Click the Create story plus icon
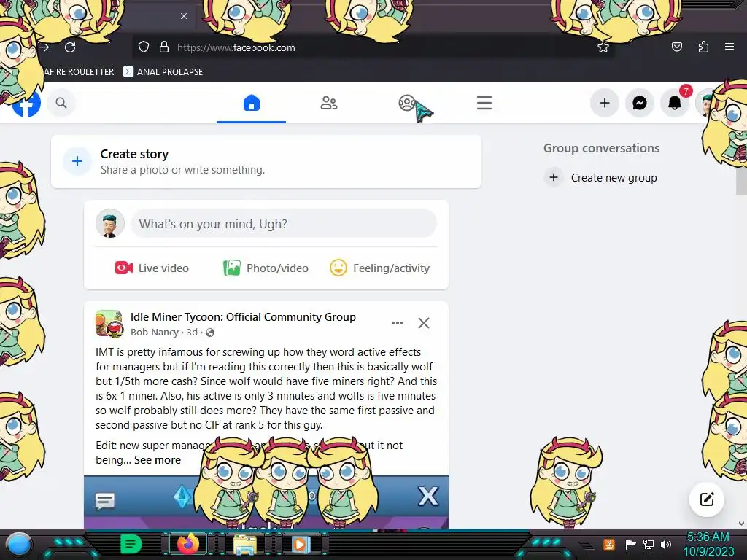Screen dimensions: 747x560 click(77, 161)
